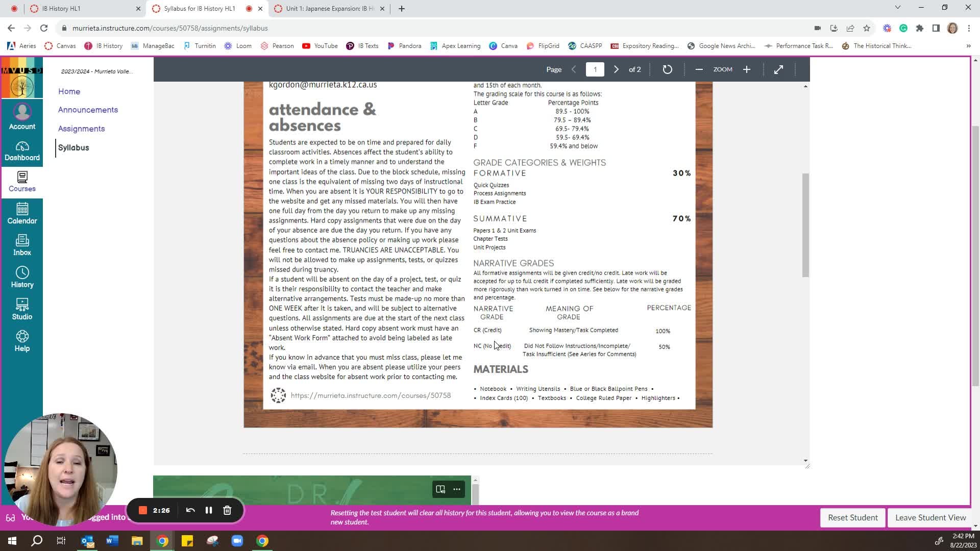Open Zoom from the taskbar

pyautogui.click(x=237, y=541)
